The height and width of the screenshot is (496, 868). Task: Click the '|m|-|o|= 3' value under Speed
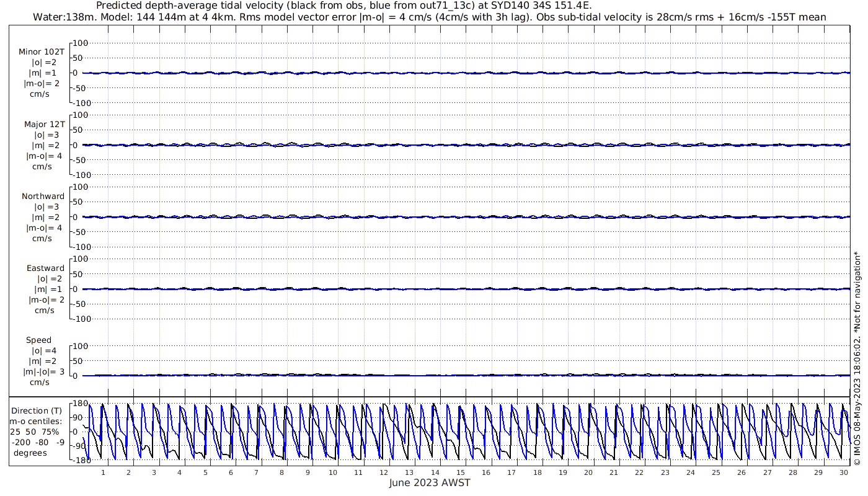point(43,372)
